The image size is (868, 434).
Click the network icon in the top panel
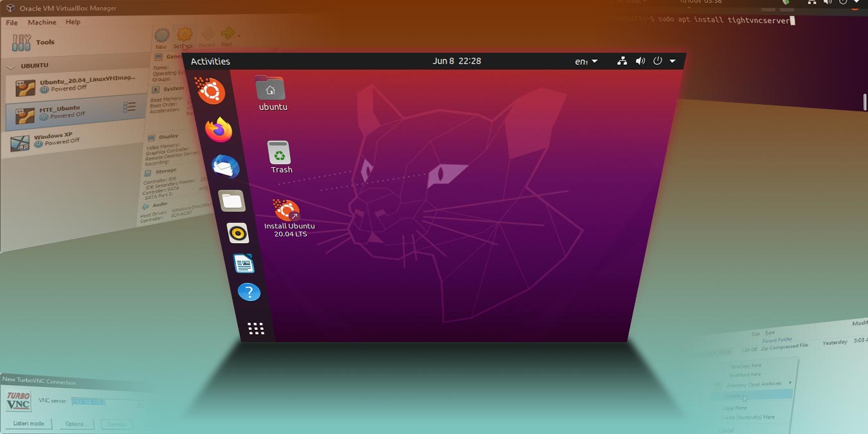621,60
